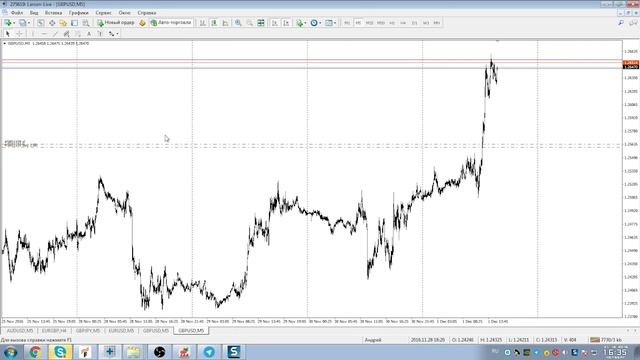Select the Text Label tool

pos(100,34)
